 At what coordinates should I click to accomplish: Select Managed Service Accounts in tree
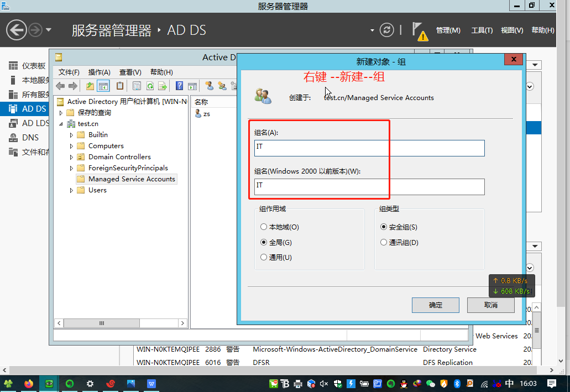126,179
